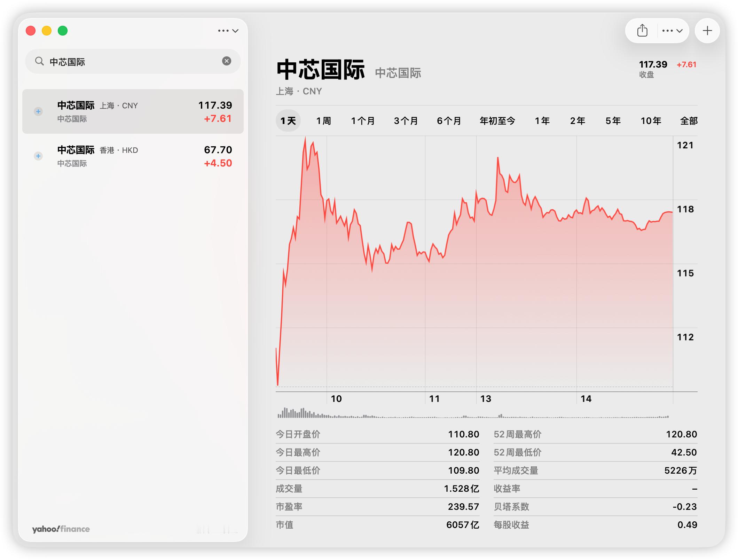Select the 1天 chart range tab
The image size is (738, 560).
point(288,121)
